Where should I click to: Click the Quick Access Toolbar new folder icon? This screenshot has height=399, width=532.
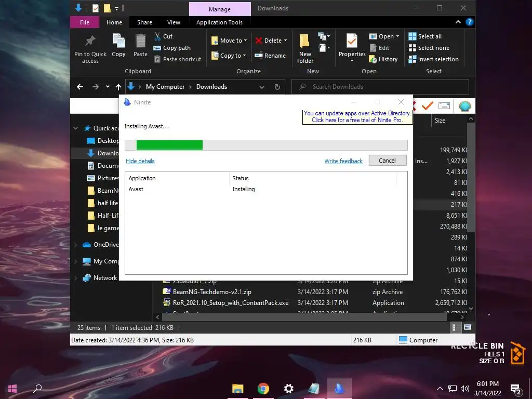107,8
